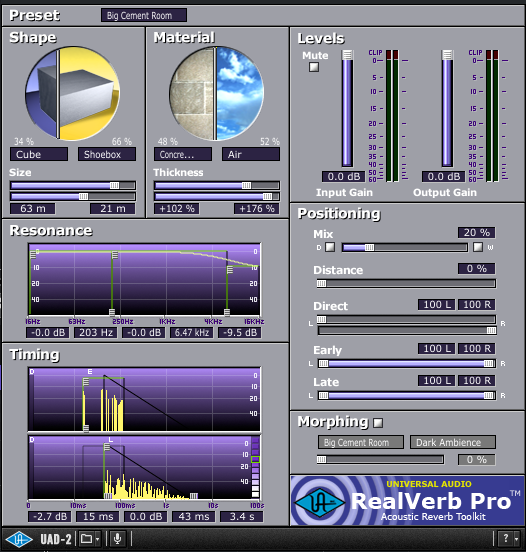Open the Dark Ambience morph preset selector
The height and width of the screenshot is (552, 526).
point(453,442)
